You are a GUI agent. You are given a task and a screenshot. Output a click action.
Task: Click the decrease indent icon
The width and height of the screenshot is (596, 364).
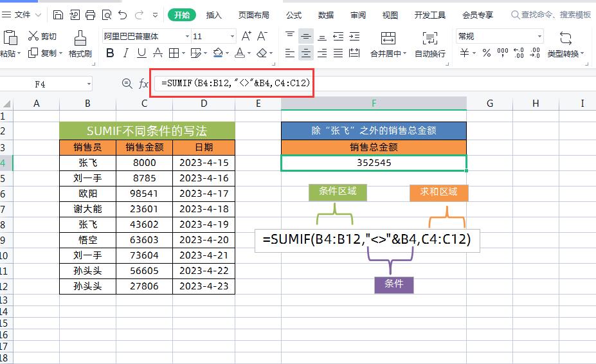point(338,36)
